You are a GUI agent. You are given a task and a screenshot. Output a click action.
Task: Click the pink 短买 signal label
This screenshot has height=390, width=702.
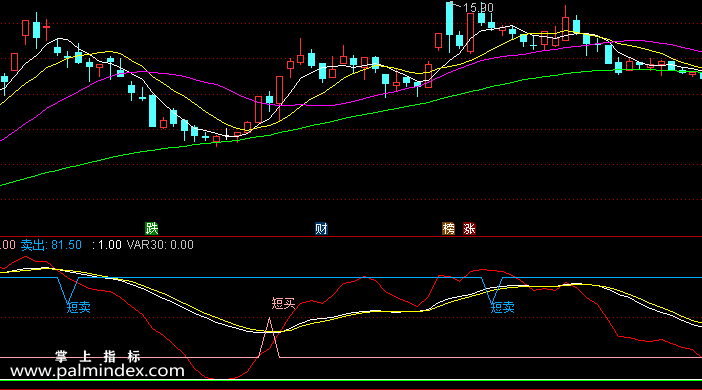(283, 304)
